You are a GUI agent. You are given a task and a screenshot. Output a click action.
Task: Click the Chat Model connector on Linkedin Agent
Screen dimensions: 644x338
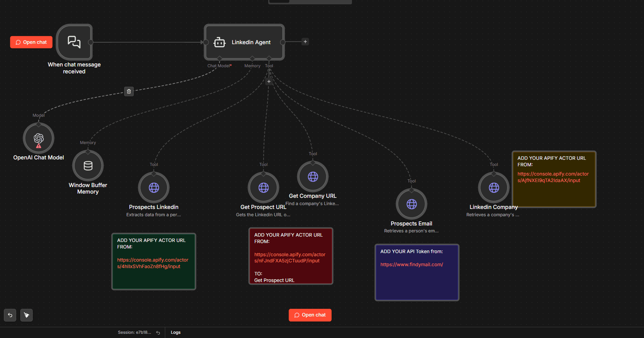[x=219, y=58]
